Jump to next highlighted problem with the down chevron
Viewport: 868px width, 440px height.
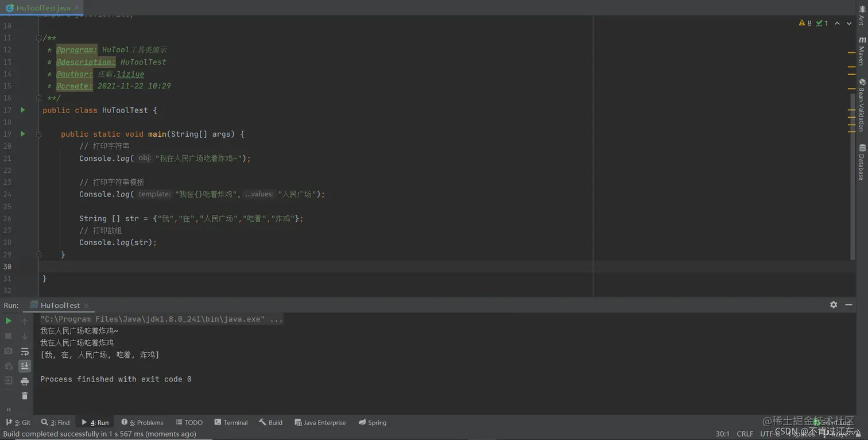pos(849,24)
